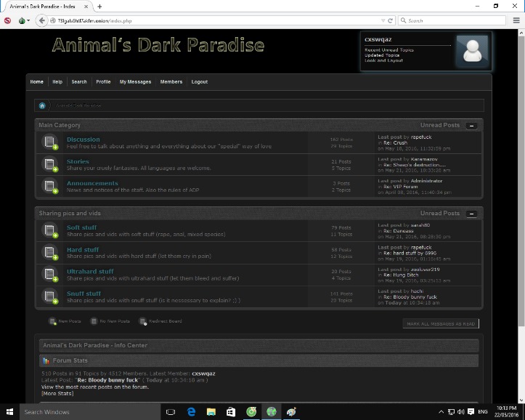Click the ENG language indicator
The image size is (525, 420).
tap(482, 412)
